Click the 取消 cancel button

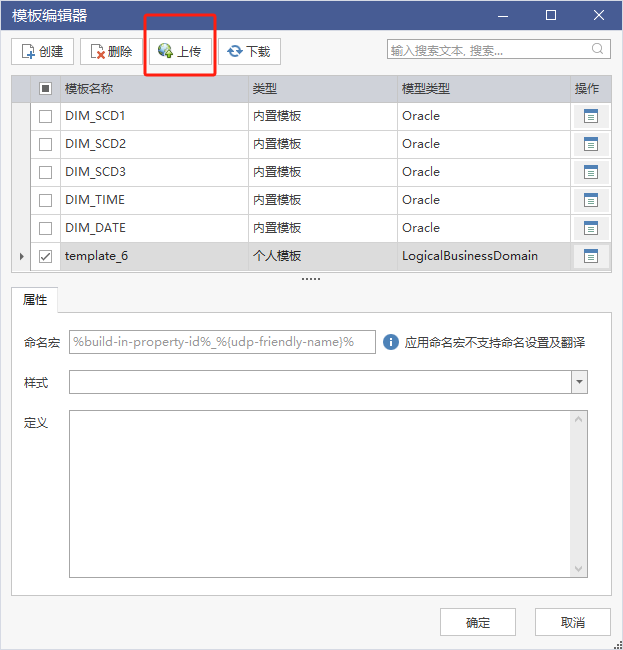click(573, 622)
